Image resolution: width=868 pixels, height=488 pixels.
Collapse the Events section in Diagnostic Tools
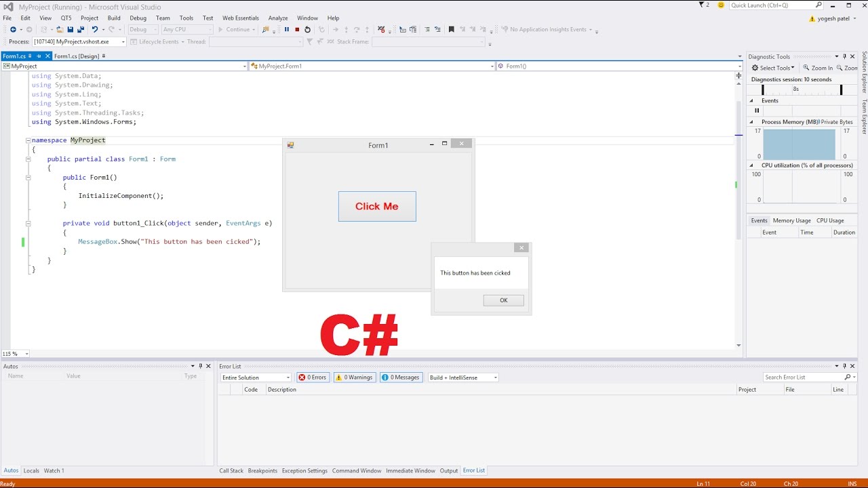(751, 101)
